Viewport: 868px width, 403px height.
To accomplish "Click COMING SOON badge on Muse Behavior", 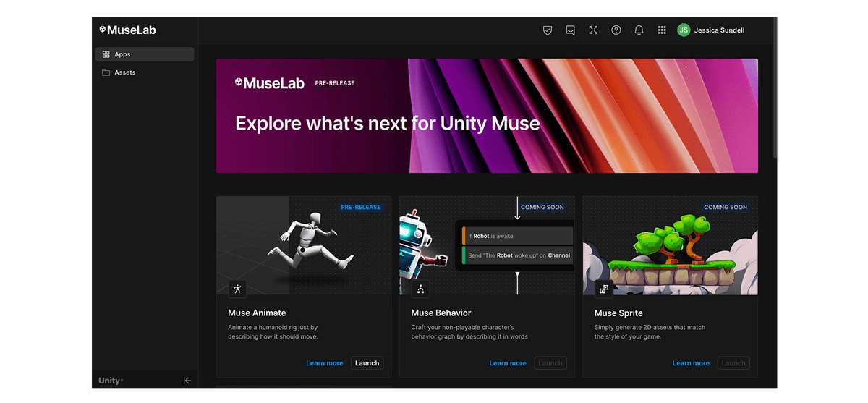I will pos(542,208).
